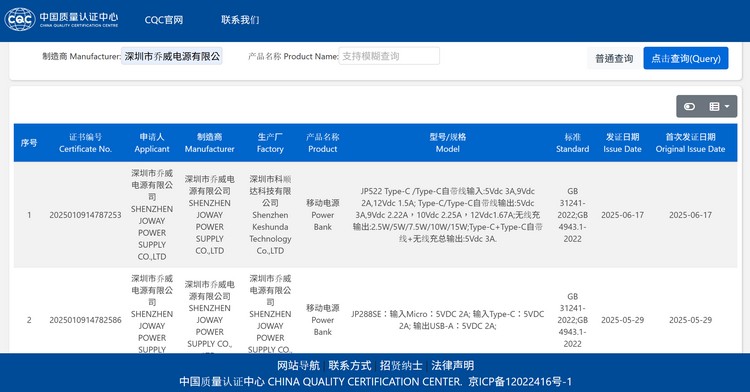This screenshot has height=392, width=750.
Task: Click the Model column header
Action: click(x=447, y=143)
